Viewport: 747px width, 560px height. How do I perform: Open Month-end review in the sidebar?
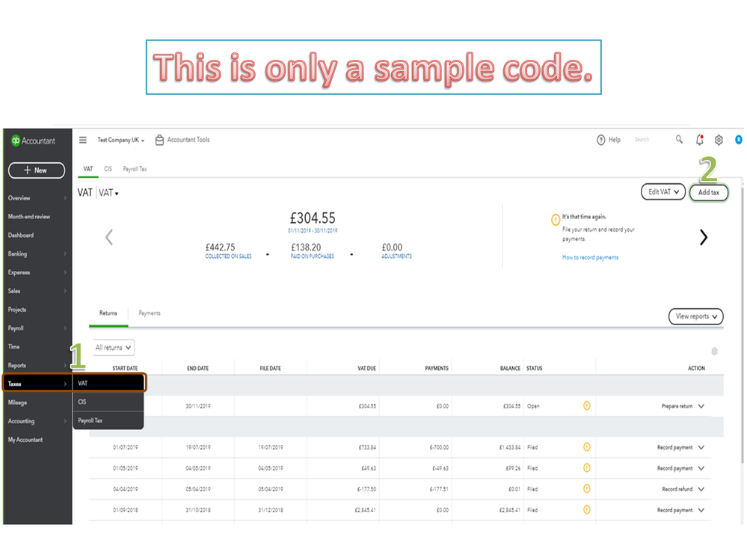37,217
